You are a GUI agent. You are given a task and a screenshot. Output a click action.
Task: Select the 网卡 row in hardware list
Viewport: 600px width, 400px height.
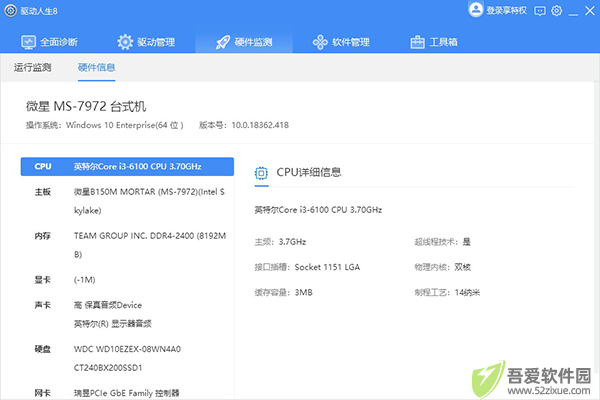(x=127, y=393)
